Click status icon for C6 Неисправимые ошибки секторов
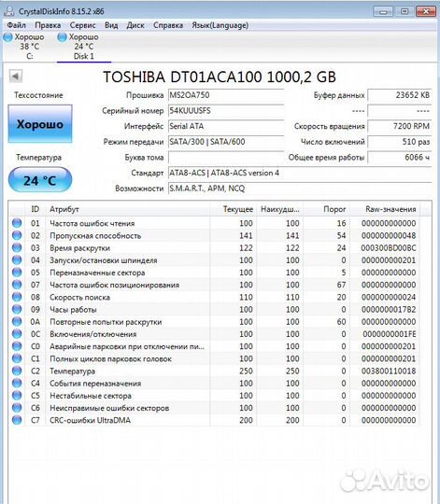Image resolution: width=440 pixels, height=504 pixels. point(17,408)
